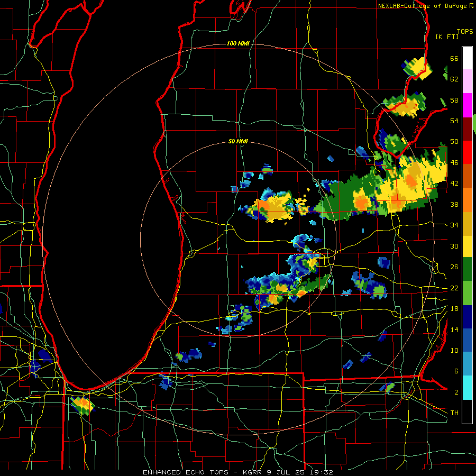Select the TH threshold label on legend
This screenshot has width=476, height=476.
[454, 413]
